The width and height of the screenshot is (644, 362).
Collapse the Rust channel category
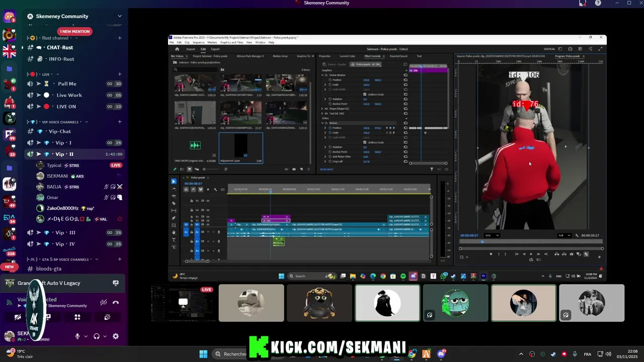point(55,38)
